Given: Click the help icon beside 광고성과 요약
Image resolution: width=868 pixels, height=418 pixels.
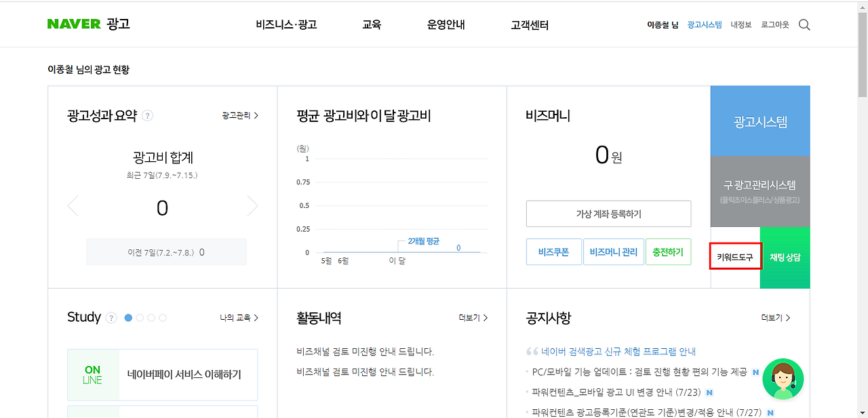Looking at the screenshot, I should pyautogui.click(x=148, y=116).
